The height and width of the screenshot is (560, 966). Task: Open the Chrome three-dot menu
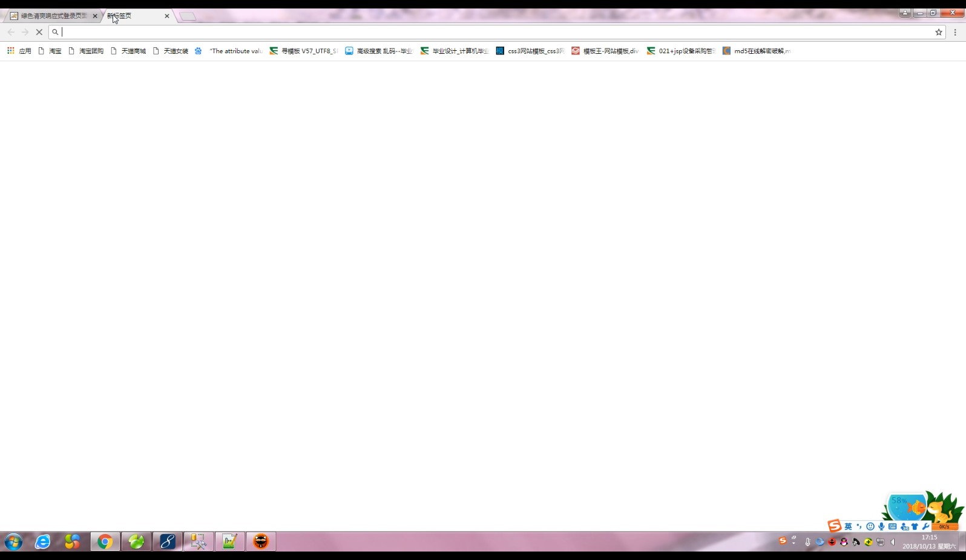tap(956, 32)
